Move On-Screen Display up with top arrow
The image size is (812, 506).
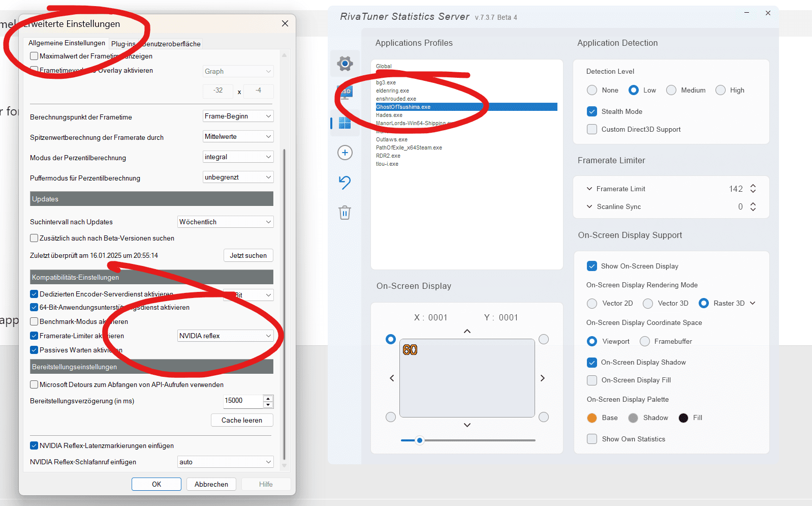pyautogui.click(x=467, y=331)
